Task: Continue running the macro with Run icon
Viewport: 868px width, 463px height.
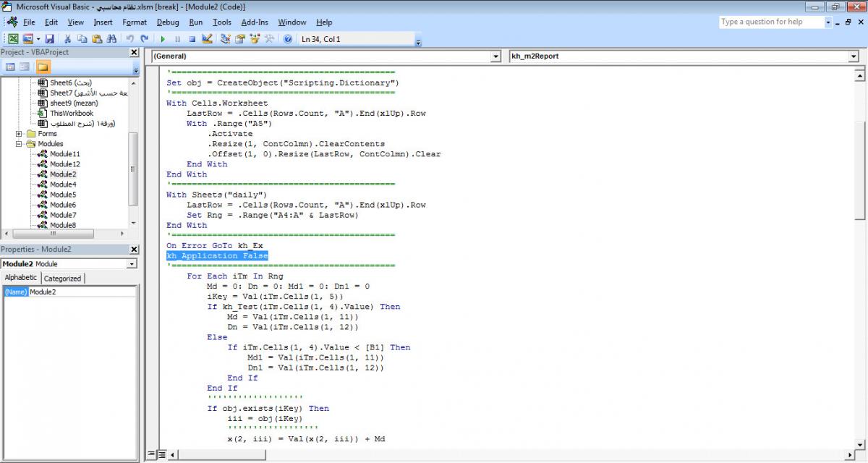Action: [x=163, y=39]
